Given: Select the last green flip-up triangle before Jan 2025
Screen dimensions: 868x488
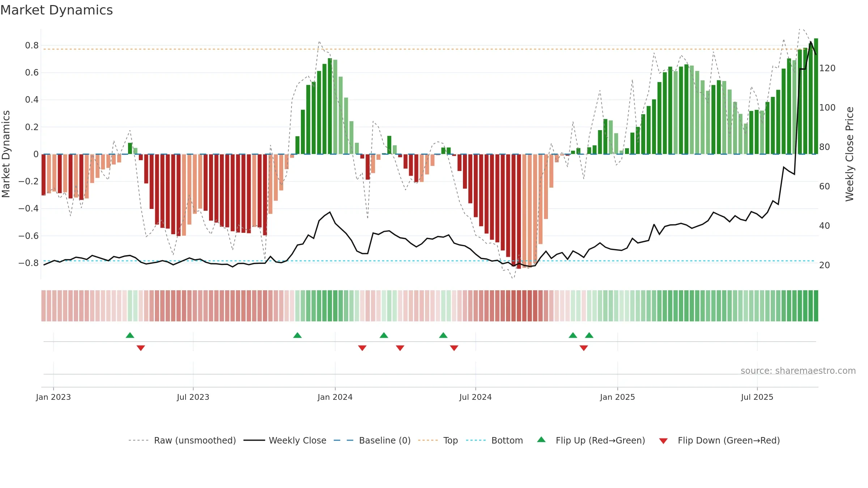Looking at the screenshot, I should coord(589,335).
